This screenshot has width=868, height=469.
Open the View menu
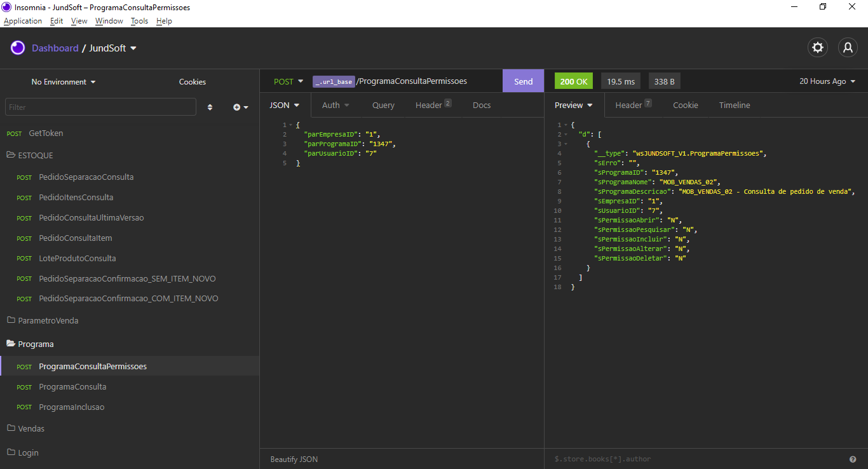79,21
